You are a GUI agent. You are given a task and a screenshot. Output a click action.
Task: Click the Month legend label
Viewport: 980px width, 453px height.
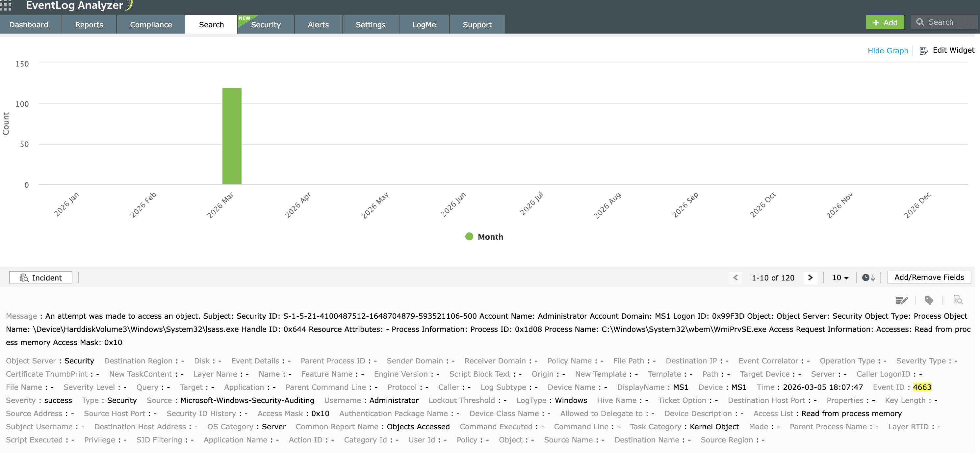pyautogui.click(x=490, y=237)
